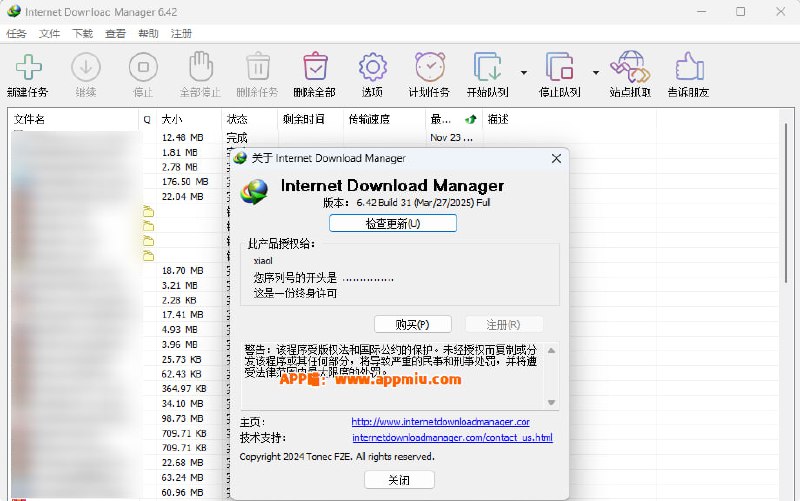Click the Buy (购买) button
Viewport: 800px width, 501px height.
[413, 324]
